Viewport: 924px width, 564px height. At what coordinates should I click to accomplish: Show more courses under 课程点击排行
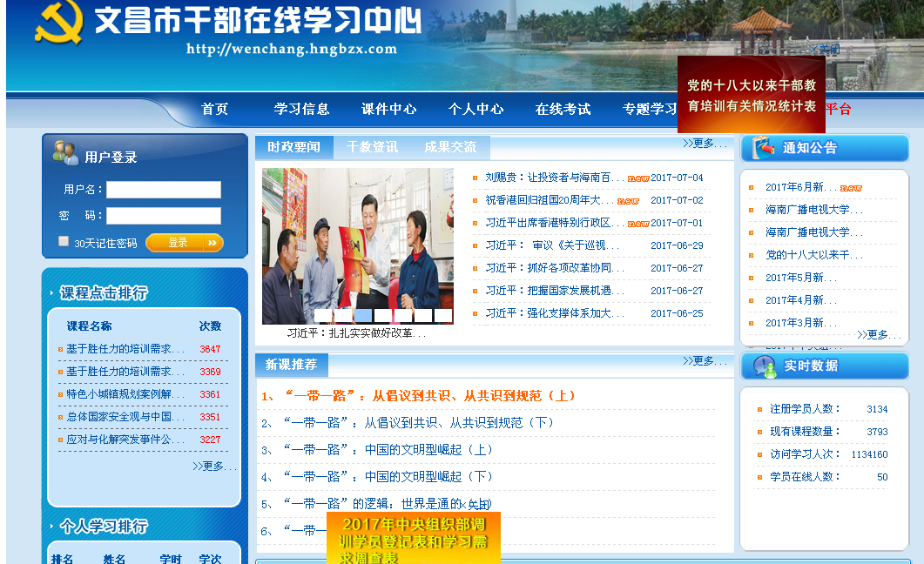coord(214,467)
